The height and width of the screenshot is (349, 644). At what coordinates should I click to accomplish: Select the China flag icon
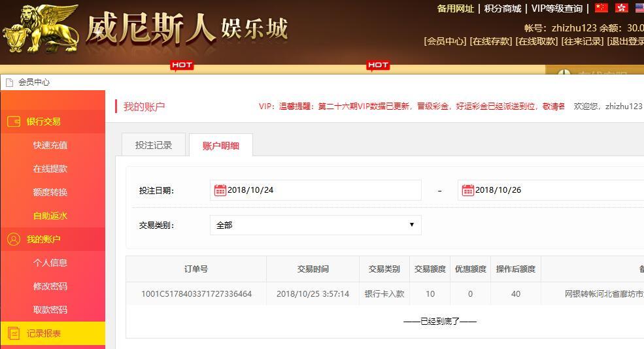pyautogui.click(x=602, y=8)
